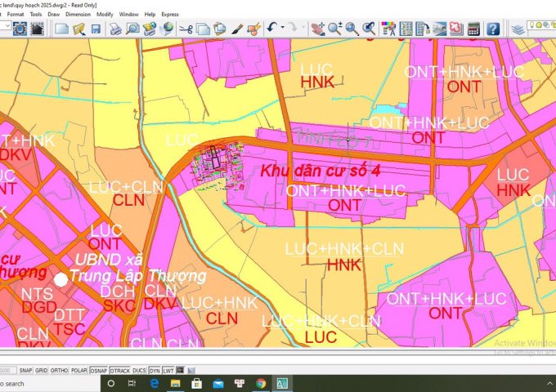Toggle OTRACK object snap tracking

point(120,371)
